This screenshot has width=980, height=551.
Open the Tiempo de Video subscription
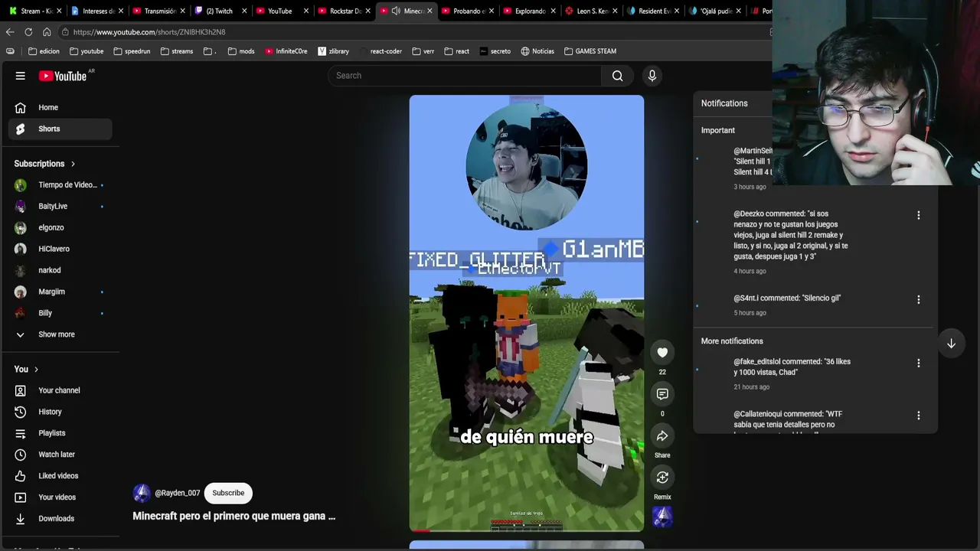pos(60,185)
